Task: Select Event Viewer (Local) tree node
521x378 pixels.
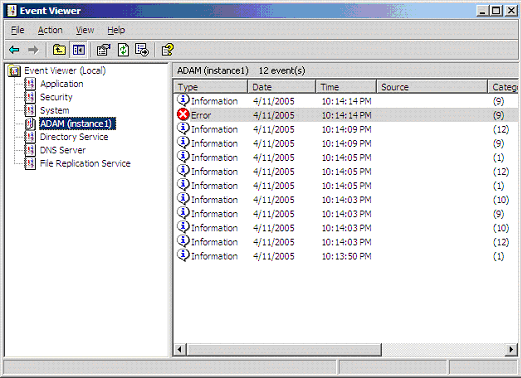Action: coord(65,71)
